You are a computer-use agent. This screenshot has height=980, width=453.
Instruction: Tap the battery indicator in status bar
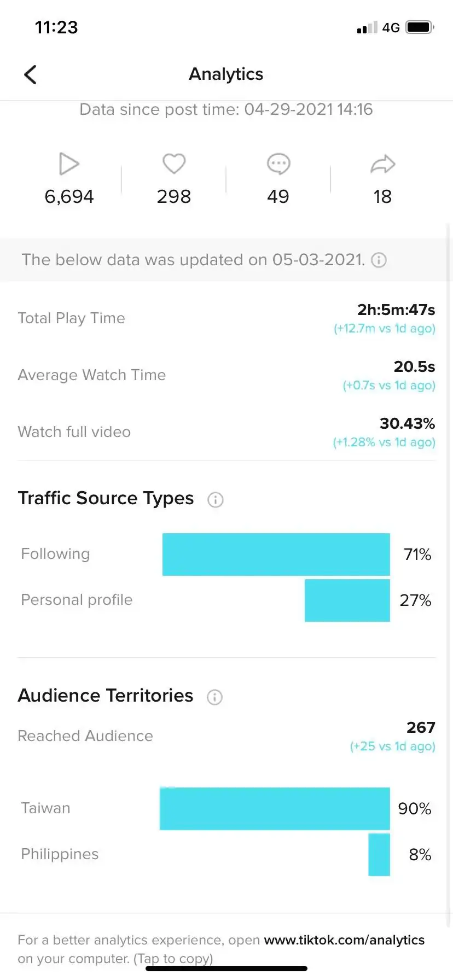tap(417, 27)
